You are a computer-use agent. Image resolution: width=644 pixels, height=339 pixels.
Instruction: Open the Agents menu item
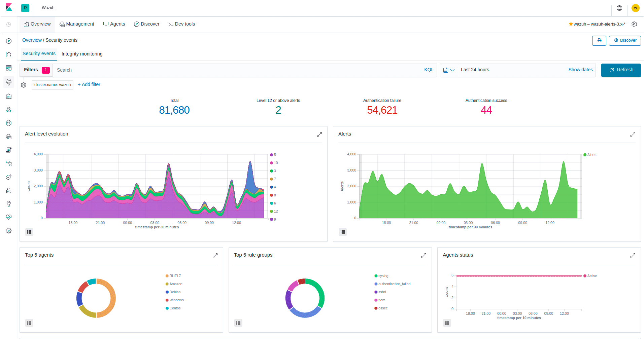[114, 24]
